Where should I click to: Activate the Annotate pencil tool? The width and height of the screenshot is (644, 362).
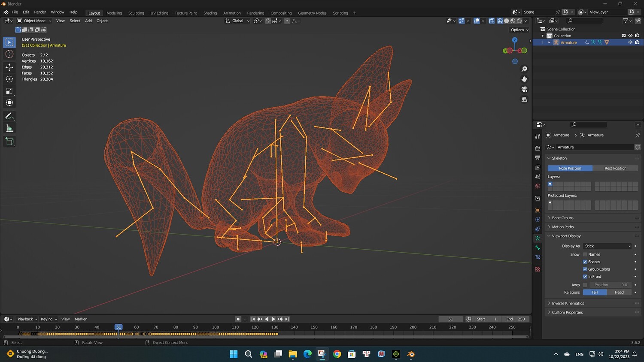[x=9, y=116]
